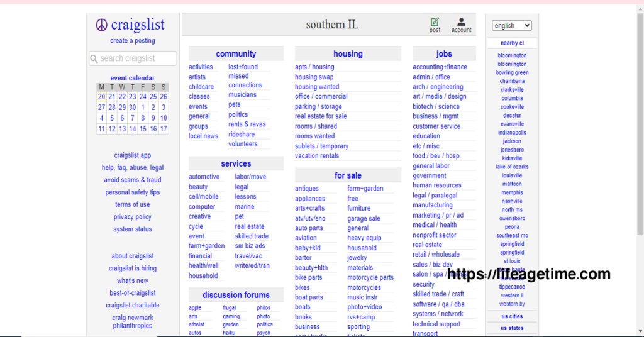Open the apple discussion forum
Image resolution: width=644 pixels, height=337 pixels.
click(195, 308)
